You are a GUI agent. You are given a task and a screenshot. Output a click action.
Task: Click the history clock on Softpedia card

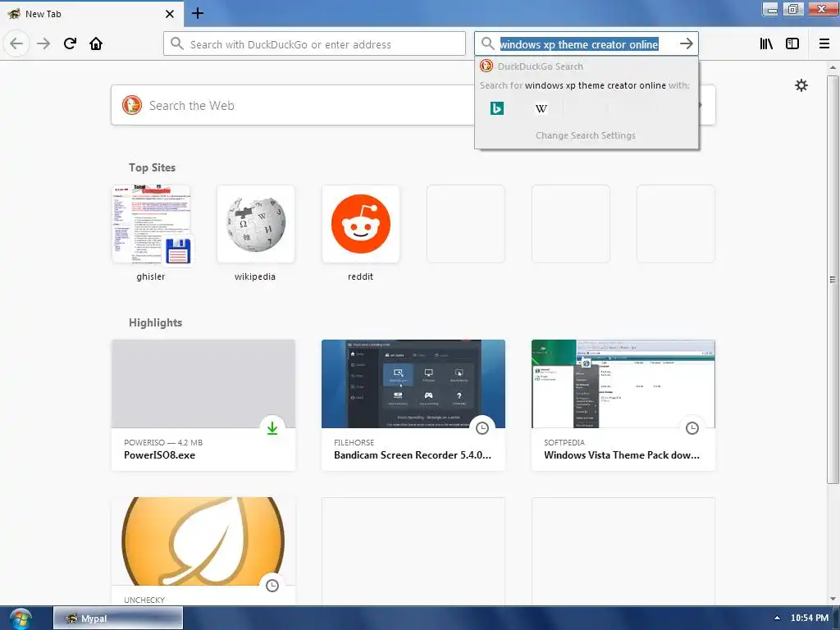[x=692, y=428]
